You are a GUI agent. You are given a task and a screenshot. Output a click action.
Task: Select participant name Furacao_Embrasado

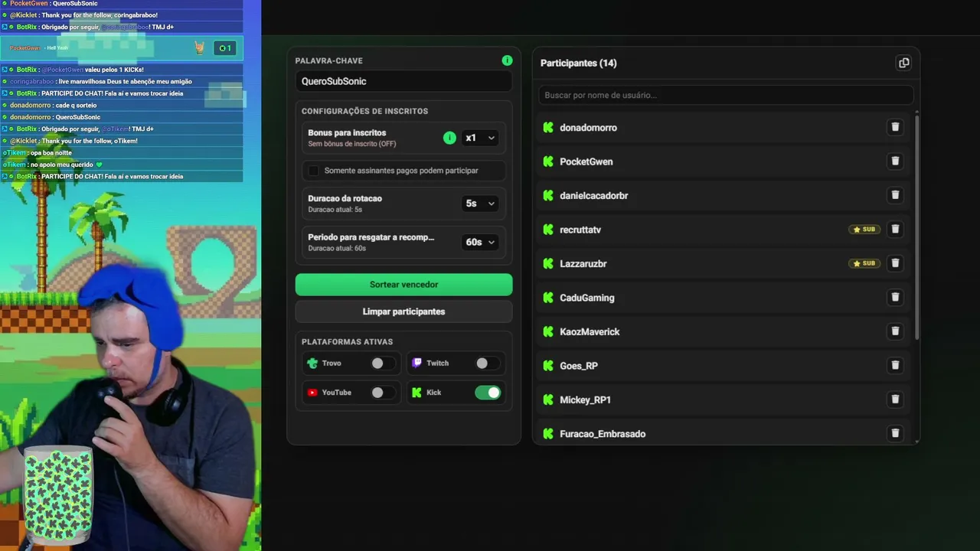pos(603,434)
